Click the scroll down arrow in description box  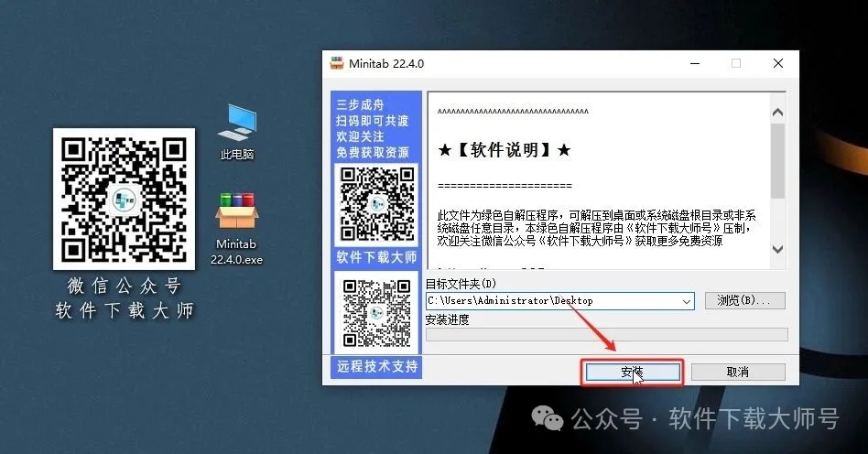point(777,249)
